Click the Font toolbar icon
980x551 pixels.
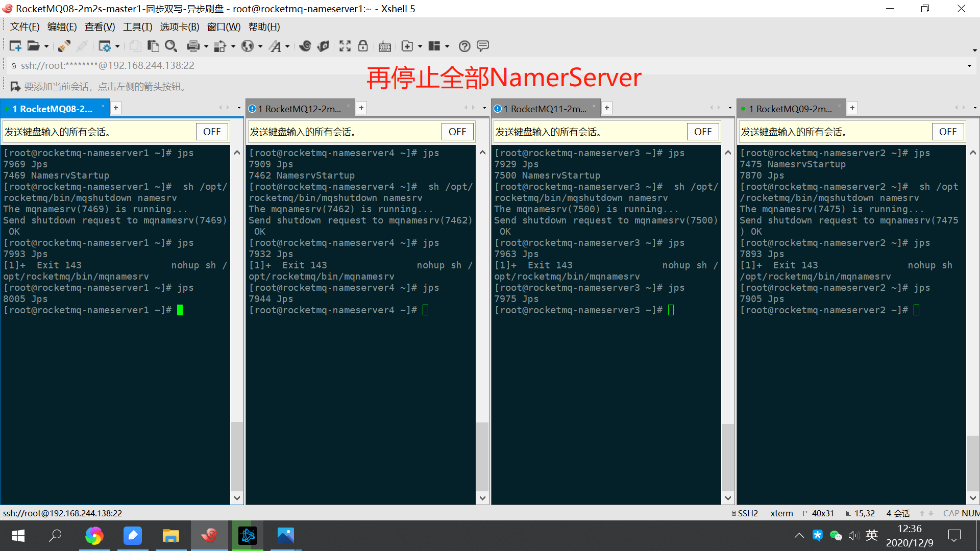coord(275,46)
